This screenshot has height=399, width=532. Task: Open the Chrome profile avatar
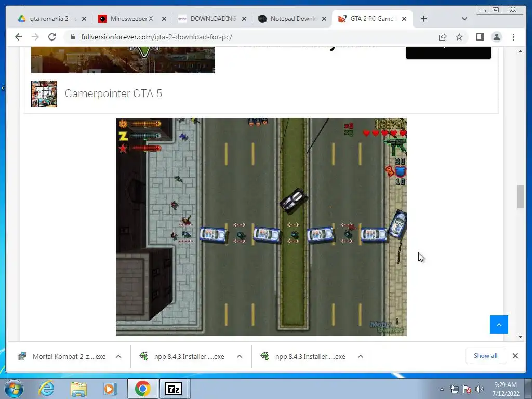[x=496, y=37]
